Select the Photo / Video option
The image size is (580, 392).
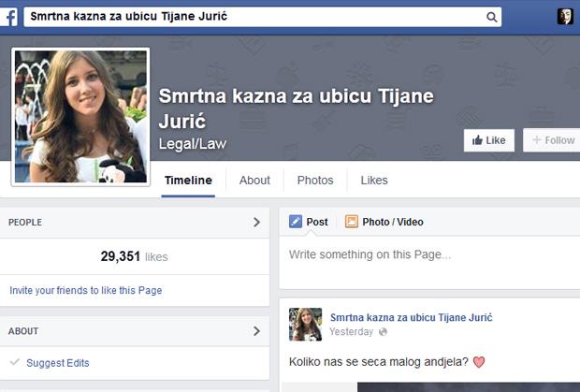[384, 222]
